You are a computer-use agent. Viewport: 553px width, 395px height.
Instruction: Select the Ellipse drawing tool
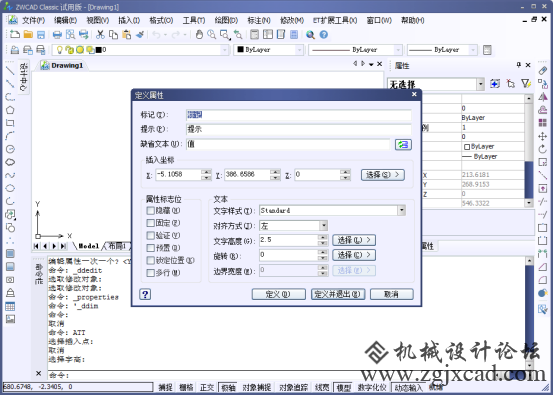(10, 188)
